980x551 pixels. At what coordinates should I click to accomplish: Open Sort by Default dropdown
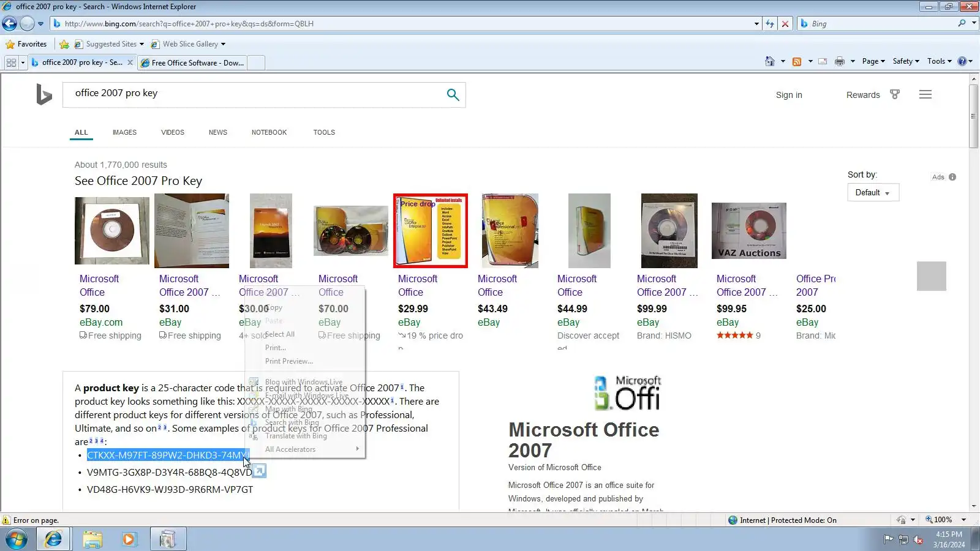tap(873, 193)
